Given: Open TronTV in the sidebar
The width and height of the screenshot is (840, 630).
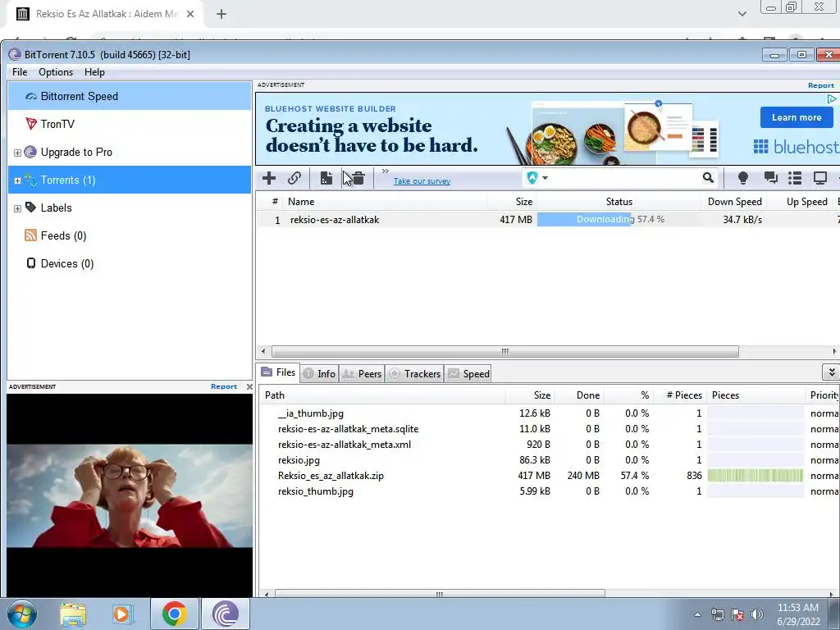Looking at the screenshot, I should [129, 125].
